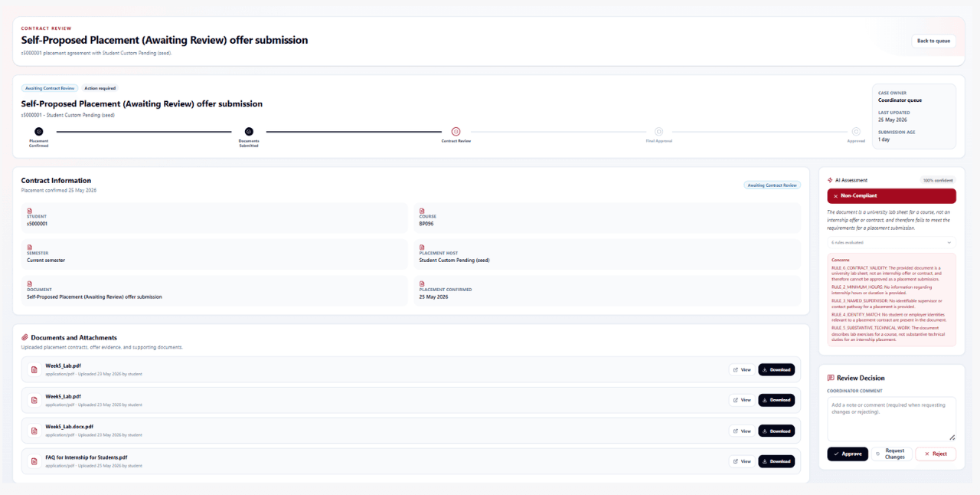Click the PDF file icon for Week5_Lab.docx.pdf
The image size is (980, 495).
pyautogui.click(x=34, y=431)
